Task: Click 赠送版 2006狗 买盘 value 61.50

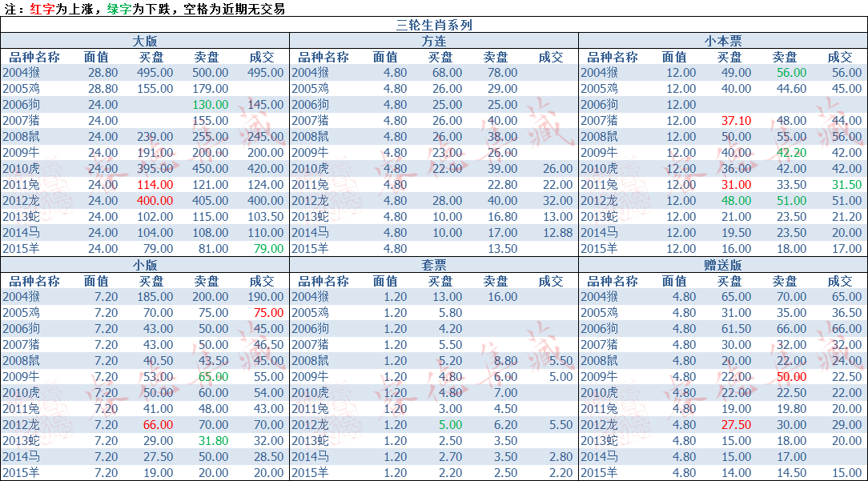Action: pos(736,330)
